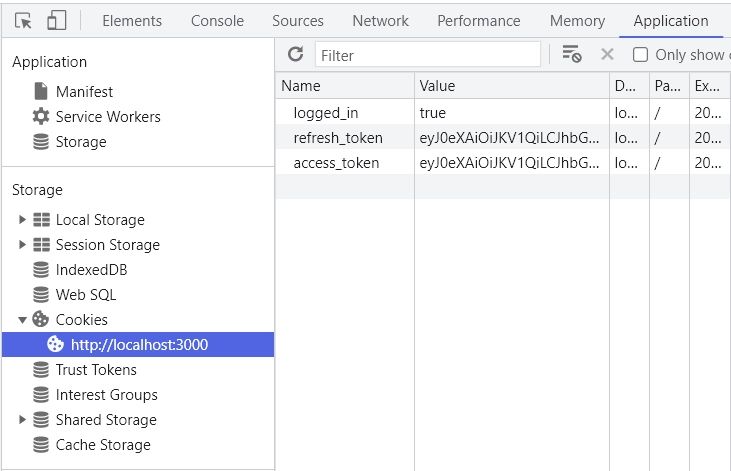Select the Application tab
This screenshot has height=471, width=731.
[x=671, y=21]
